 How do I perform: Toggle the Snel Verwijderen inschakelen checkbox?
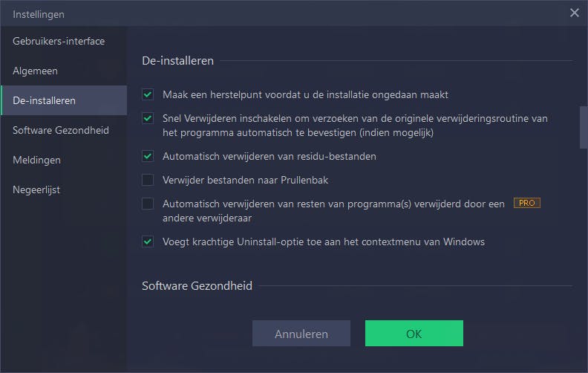[x=148, y=118]
